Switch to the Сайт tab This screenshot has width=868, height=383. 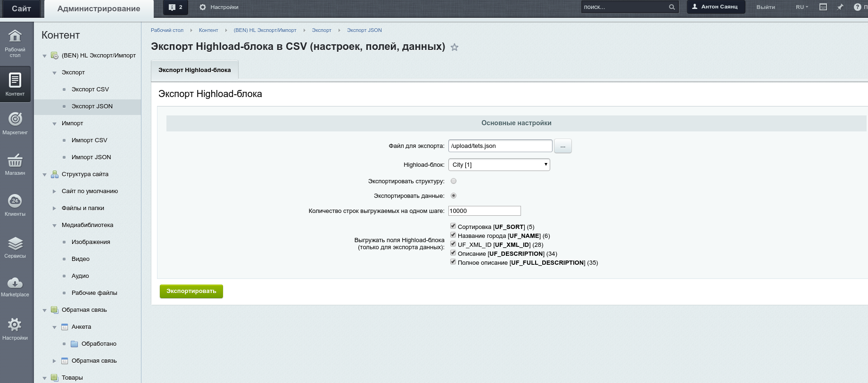coord(21,8)
